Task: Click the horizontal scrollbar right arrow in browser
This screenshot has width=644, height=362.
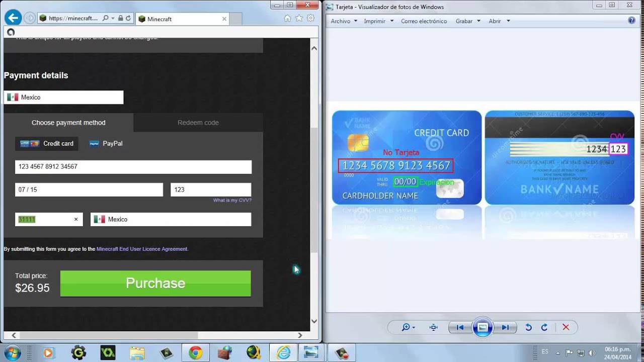Action: pyautogui.click(x=300, y=335)
